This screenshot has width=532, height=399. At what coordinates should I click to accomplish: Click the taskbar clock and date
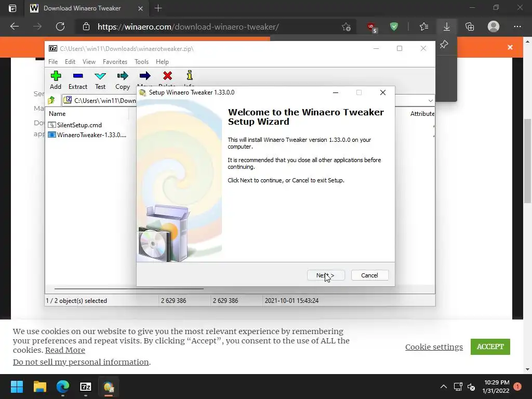click(x=496, y=387)
